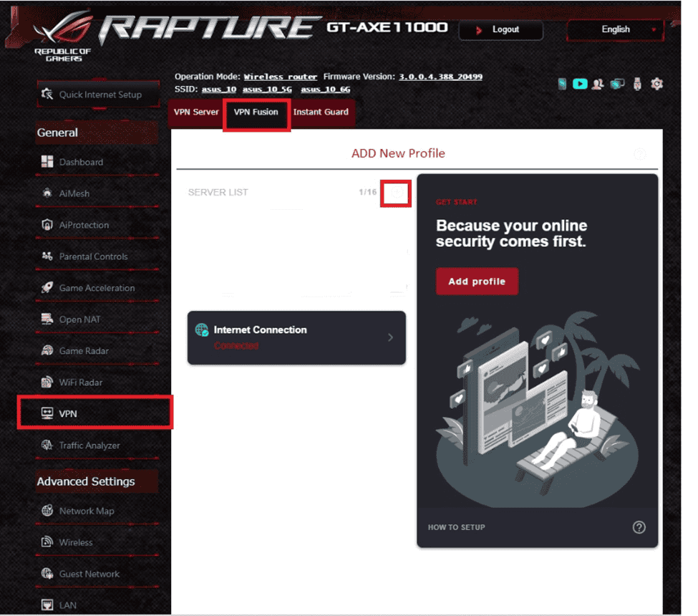Click the General section header
Screen dimensions: 698x616
pos(97,133)
